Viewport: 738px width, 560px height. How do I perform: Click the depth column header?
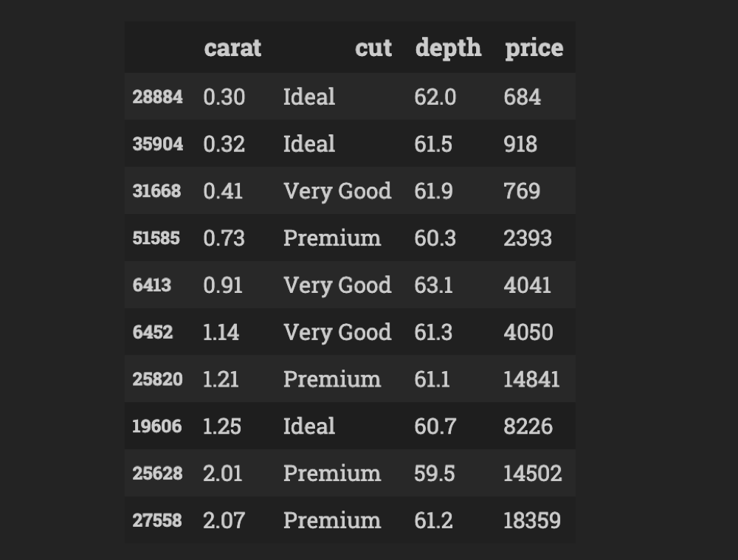tap(448, 48)
